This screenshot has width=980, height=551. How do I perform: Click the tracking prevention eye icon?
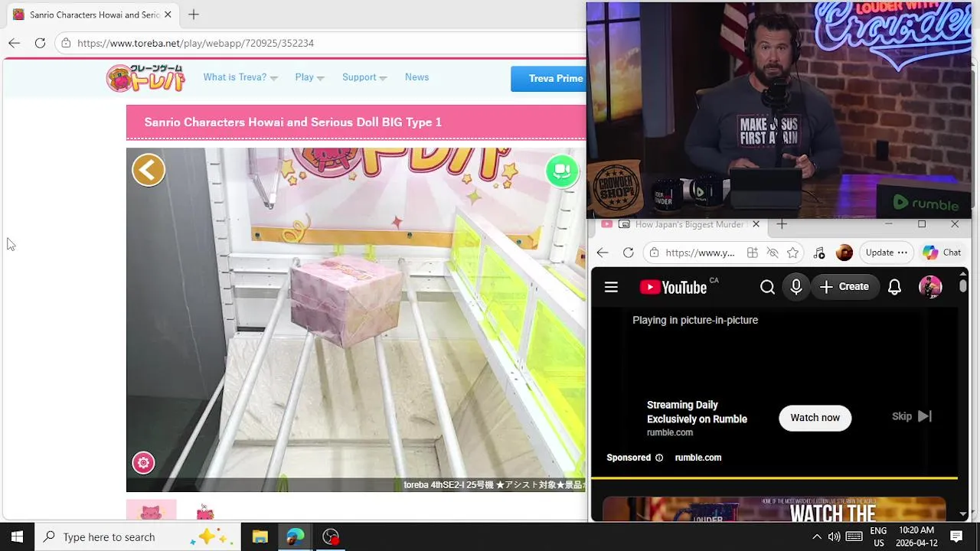click(773, 253)
